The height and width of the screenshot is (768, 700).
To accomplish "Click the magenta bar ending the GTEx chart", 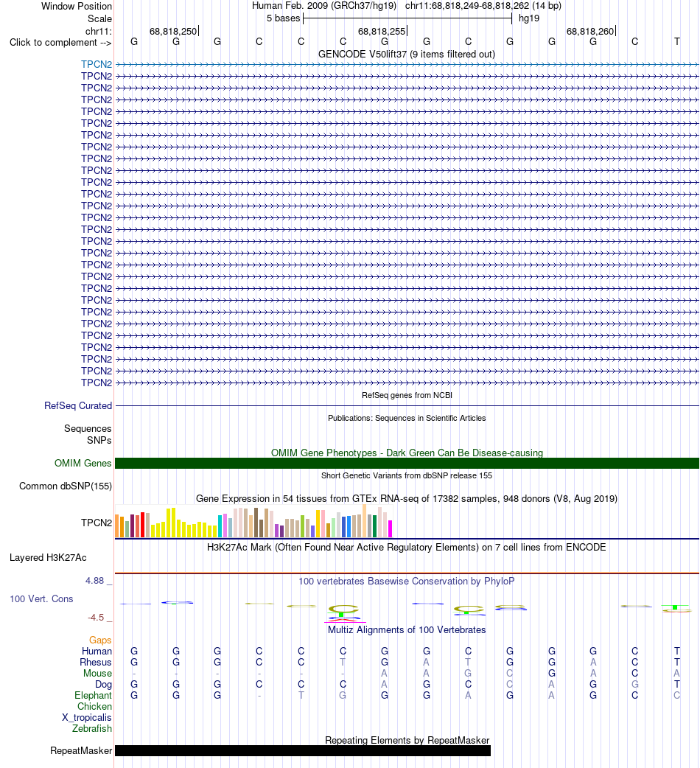I will click(390, 529).
